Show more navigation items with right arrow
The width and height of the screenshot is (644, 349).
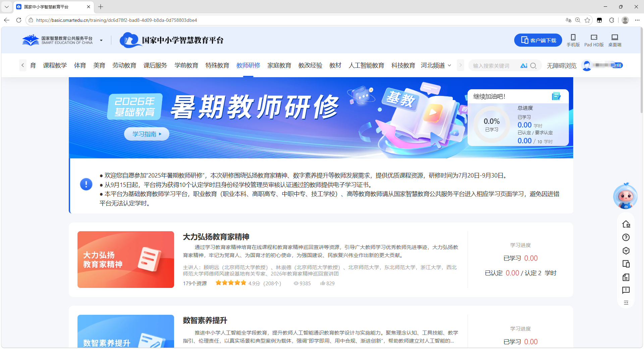pyautogui.click(x=461, y=65)
